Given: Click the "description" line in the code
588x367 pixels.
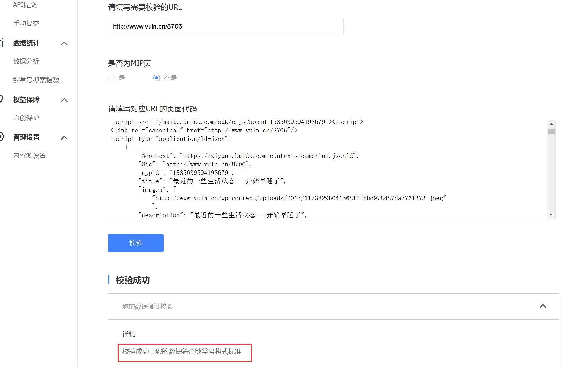Looking at the screenshot, I should point(222,215).
